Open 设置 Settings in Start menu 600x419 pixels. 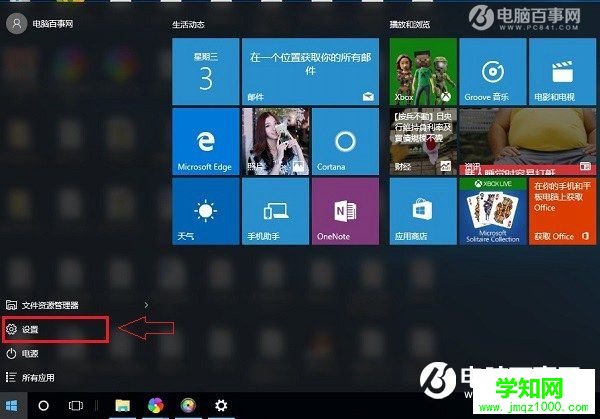55,329
